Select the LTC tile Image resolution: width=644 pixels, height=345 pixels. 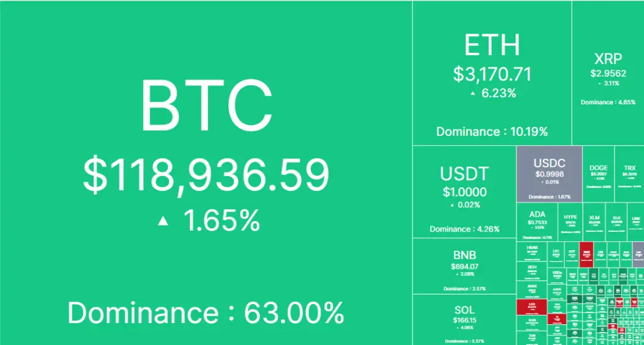[556, 254]
